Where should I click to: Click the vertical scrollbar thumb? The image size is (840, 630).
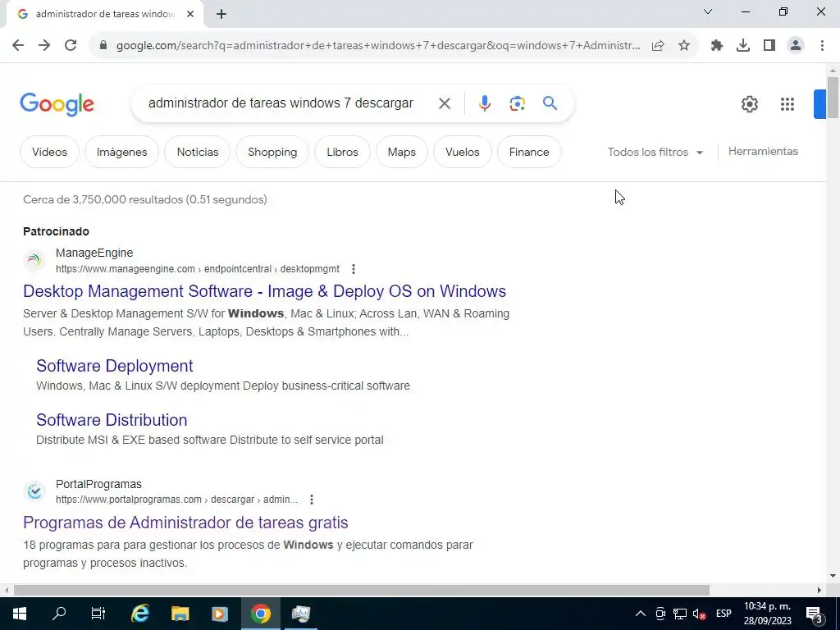pos(833,97)
